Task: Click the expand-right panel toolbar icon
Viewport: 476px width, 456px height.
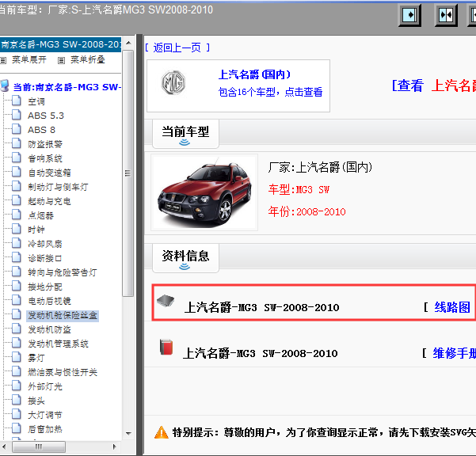Action: (x=409, y=15)
